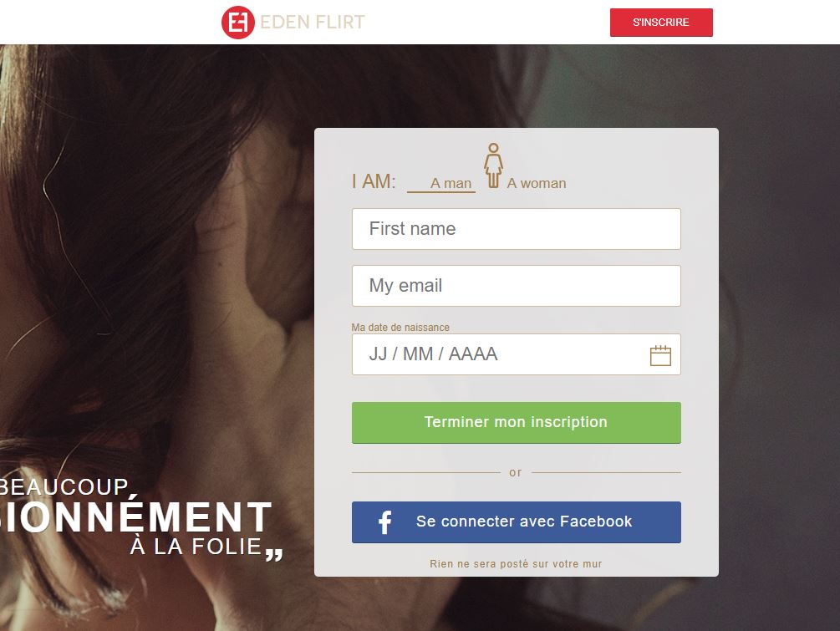Select the "A woman" gender label
The height and width of the screenshot is (631, 840).
[x=537, y=183]
